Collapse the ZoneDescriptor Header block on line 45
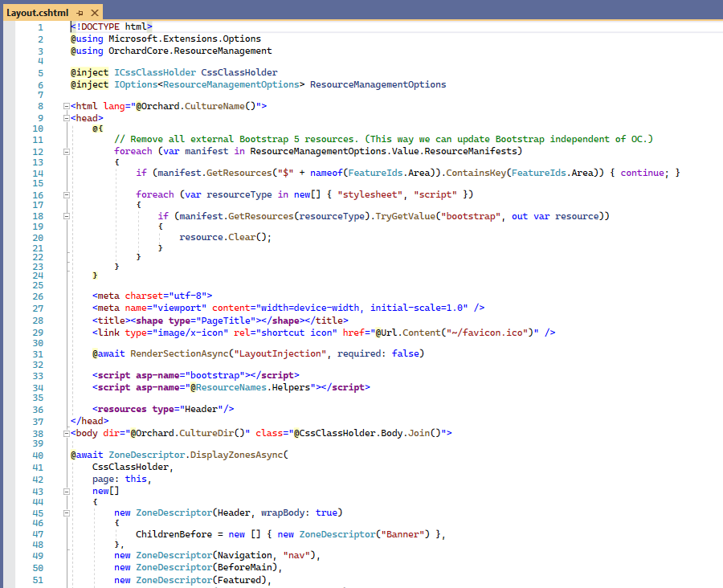This screenshot has width=723, height=588. [67, 513]
